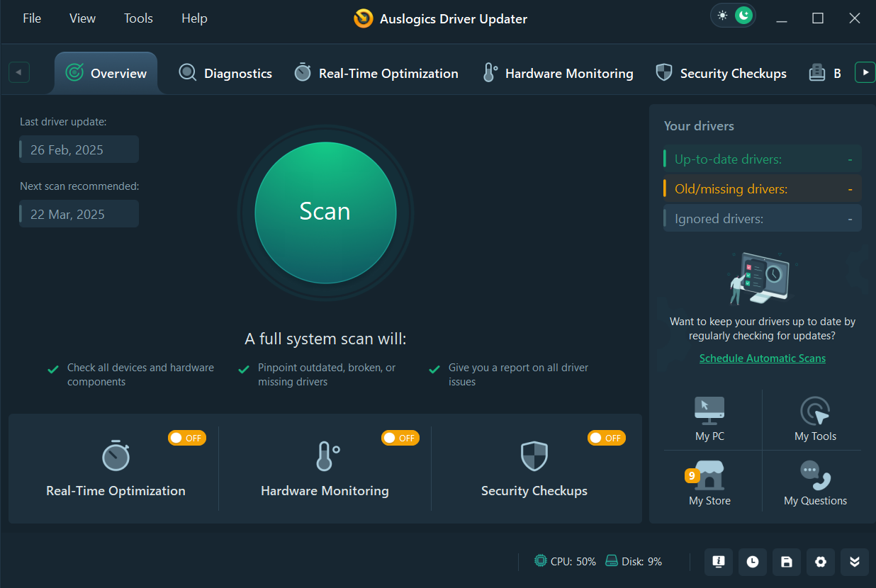
Task: Click the settings gear icon in status bar
Action: point(821,562)
